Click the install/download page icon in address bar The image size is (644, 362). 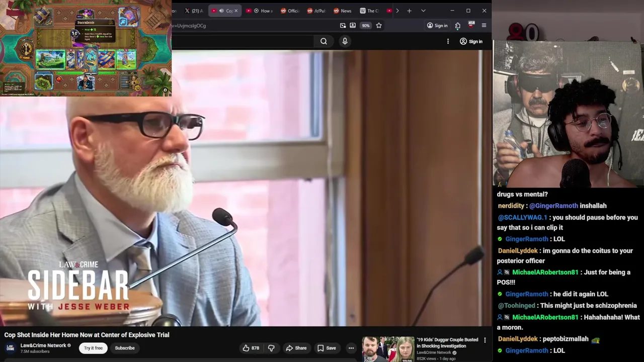click(353, 26)
